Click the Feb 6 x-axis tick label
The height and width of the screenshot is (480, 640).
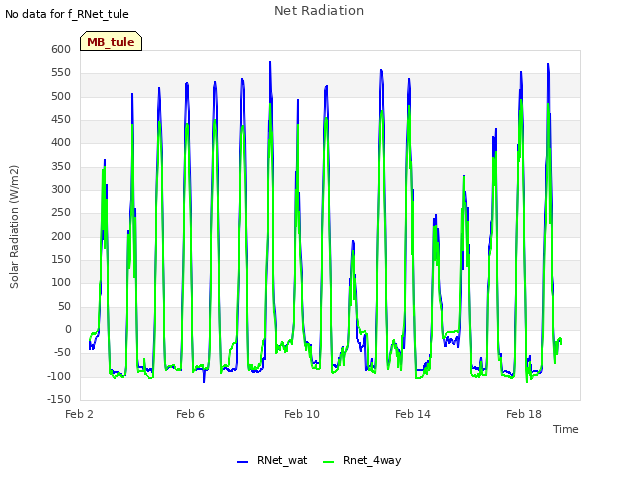click(x=190, y=414)
